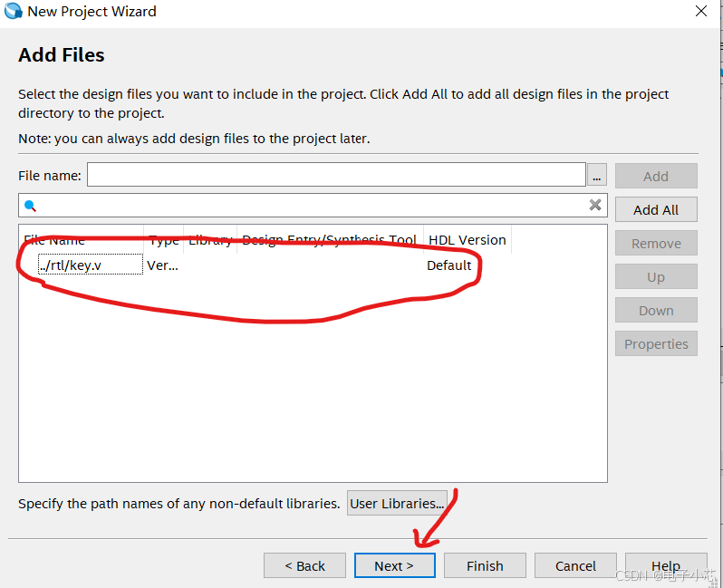Viewport: 723px width, 588px height.
Task: Click Finish to complete the wizard
Action: (485, 565)
